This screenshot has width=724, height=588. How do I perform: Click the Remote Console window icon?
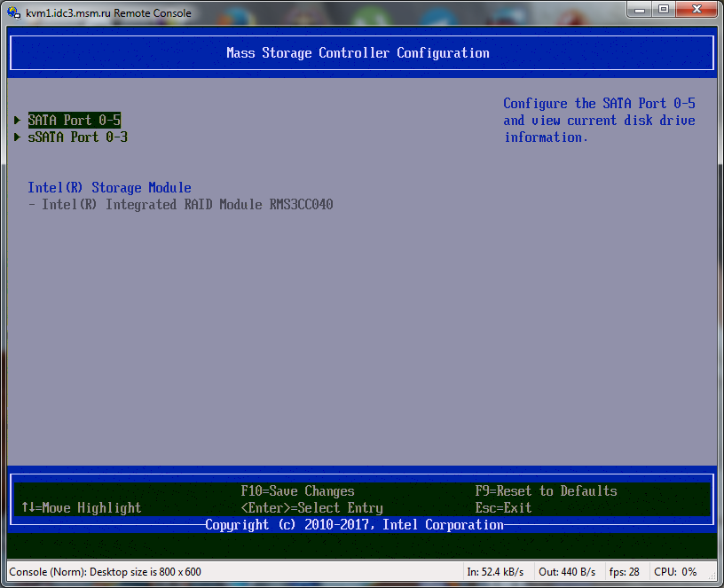(x=14, y=12)
